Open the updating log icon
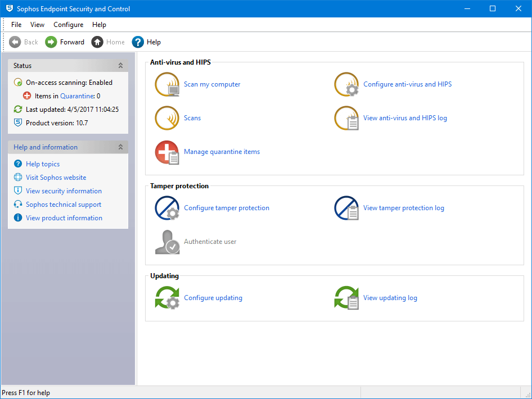This screenshot has height=399, width=532. click(346, 298)
